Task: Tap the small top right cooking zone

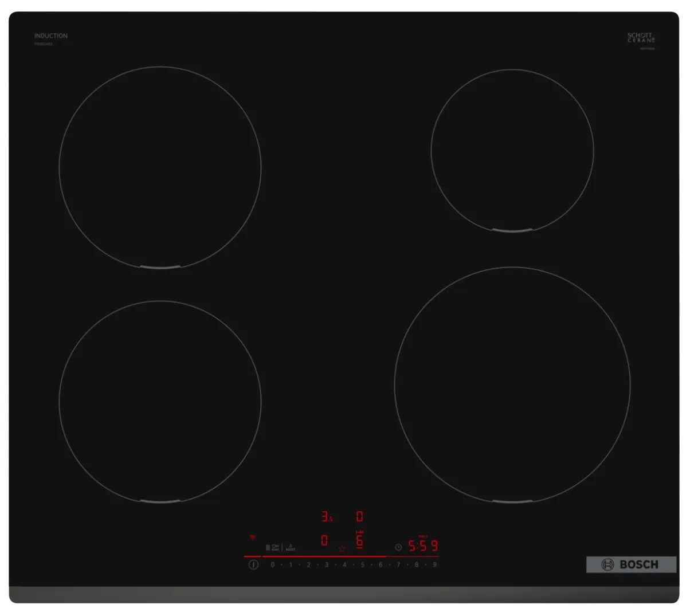Action: point(512,151)
